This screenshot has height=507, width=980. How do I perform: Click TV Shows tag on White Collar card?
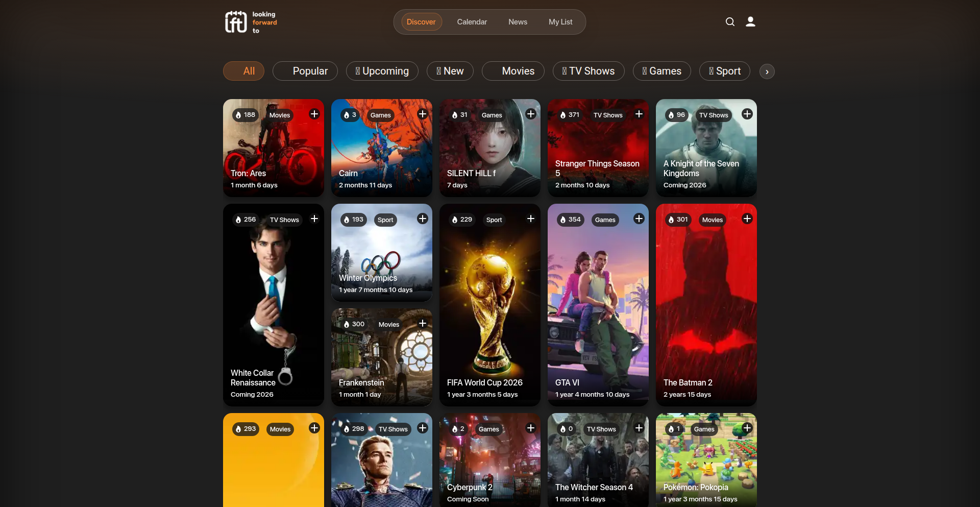(x=284, y=220)
